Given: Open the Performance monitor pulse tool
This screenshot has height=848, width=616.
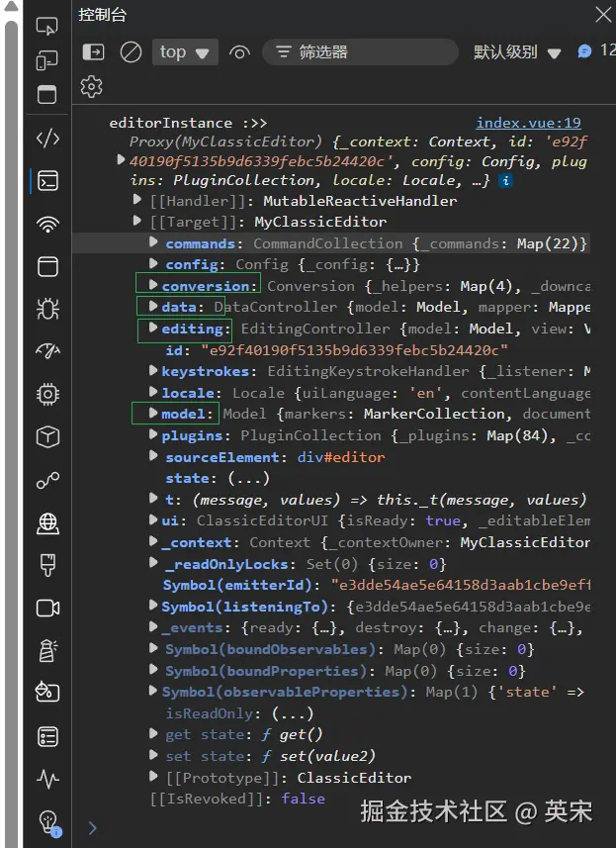Looking at the screenshot, I should [47, 780].
